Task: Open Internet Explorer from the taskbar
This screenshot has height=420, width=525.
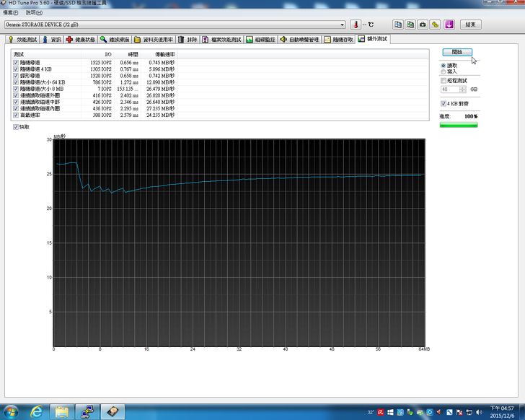Action: (37, 411)
